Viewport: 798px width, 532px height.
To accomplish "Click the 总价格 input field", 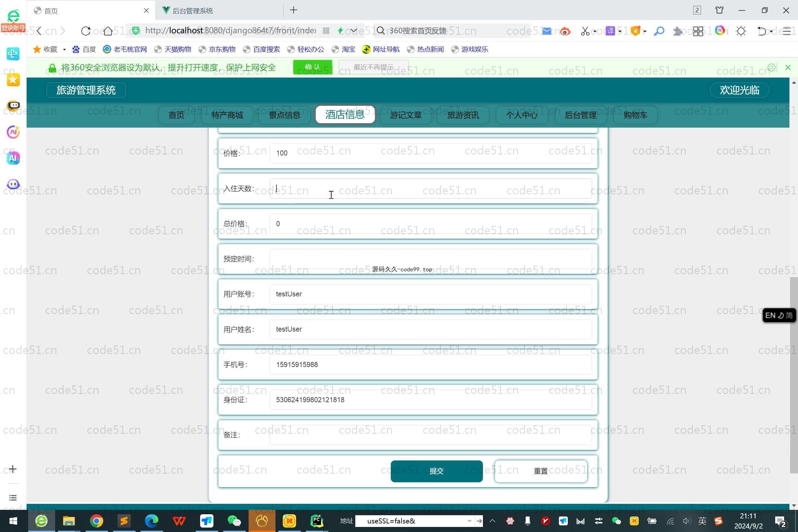I will coord(431,224).
